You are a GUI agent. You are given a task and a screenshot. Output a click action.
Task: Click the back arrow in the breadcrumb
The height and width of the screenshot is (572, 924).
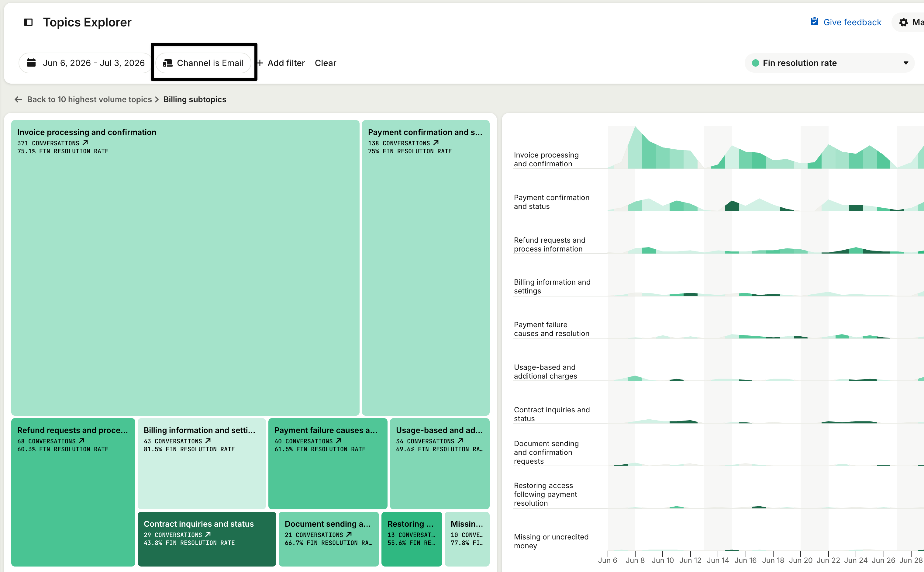click(18, 99)
